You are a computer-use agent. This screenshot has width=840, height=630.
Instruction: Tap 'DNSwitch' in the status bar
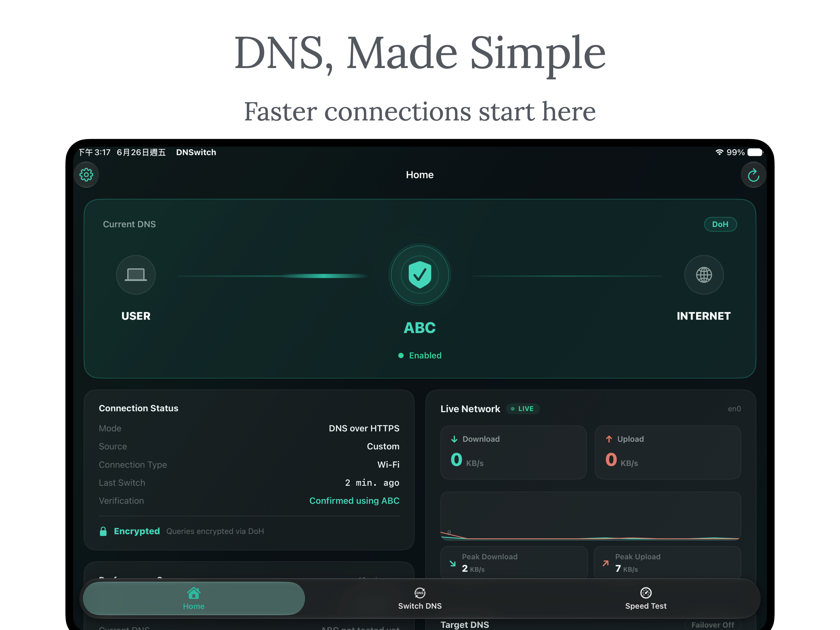pos(196,152)
